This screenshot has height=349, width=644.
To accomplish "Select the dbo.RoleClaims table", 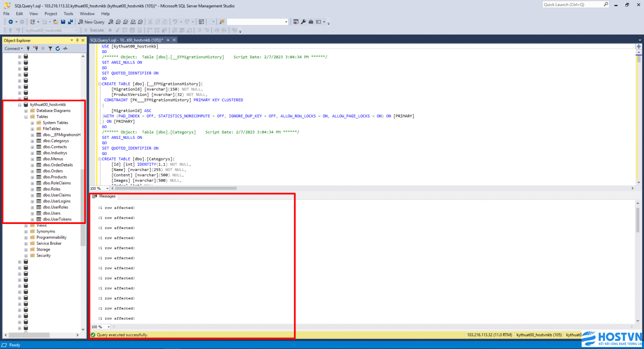I will pyautogui.click(x=57, y=183).
